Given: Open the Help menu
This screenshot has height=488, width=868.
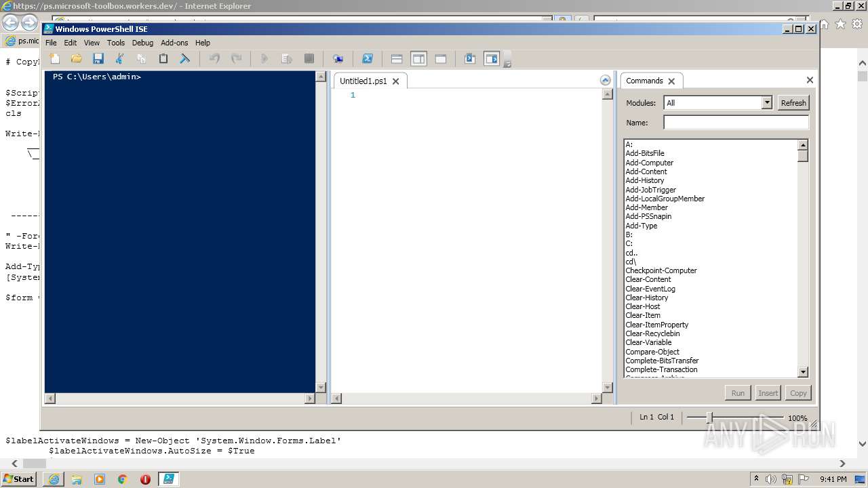Looking at the screenshot, I should 203,43.
